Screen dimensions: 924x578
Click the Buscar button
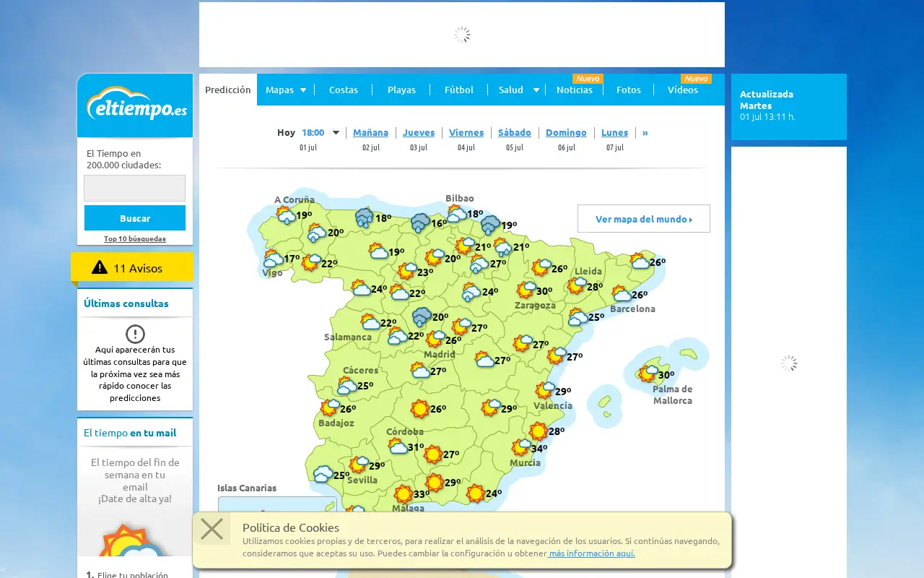135,218
